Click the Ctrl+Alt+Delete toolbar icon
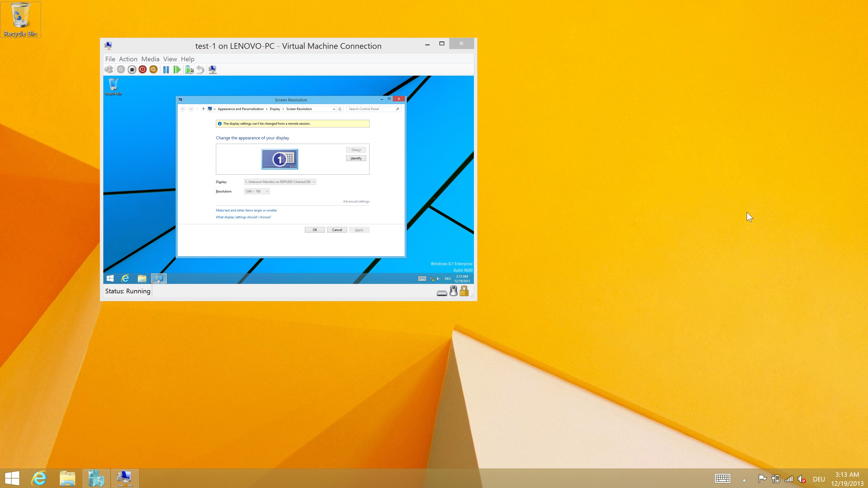868x488 pixels. point(109,70)
